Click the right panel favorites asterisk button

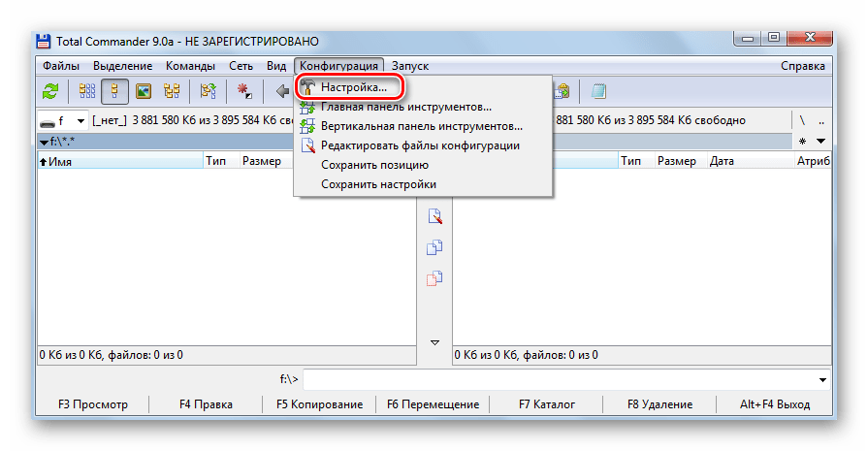pos(802,141)
